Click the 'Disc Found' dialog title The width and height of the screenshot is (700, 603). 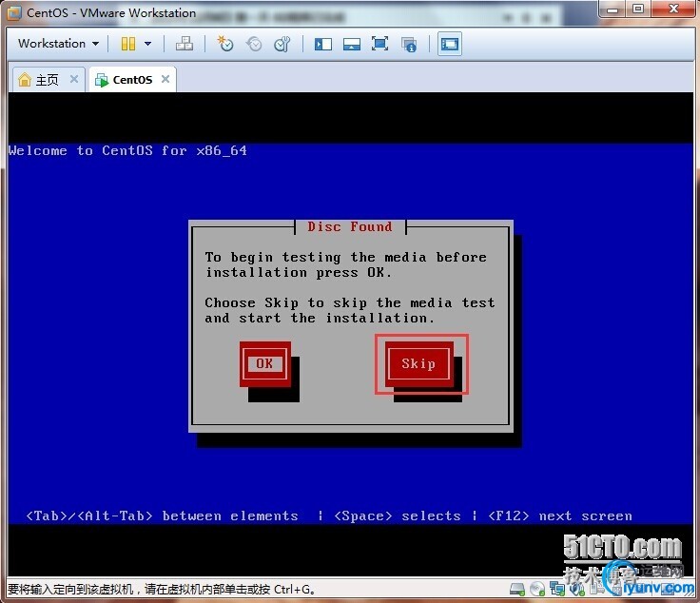point(350,226)
